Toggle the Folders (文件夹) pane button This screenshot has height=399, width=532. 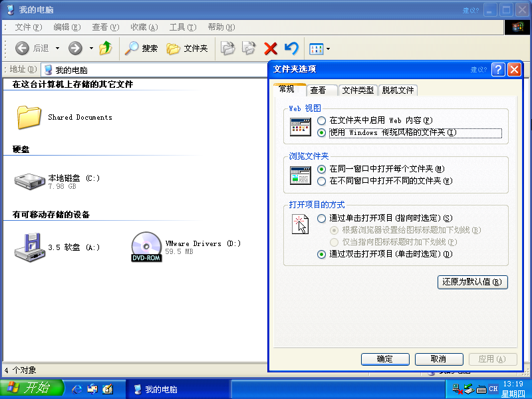coord(187,48)
